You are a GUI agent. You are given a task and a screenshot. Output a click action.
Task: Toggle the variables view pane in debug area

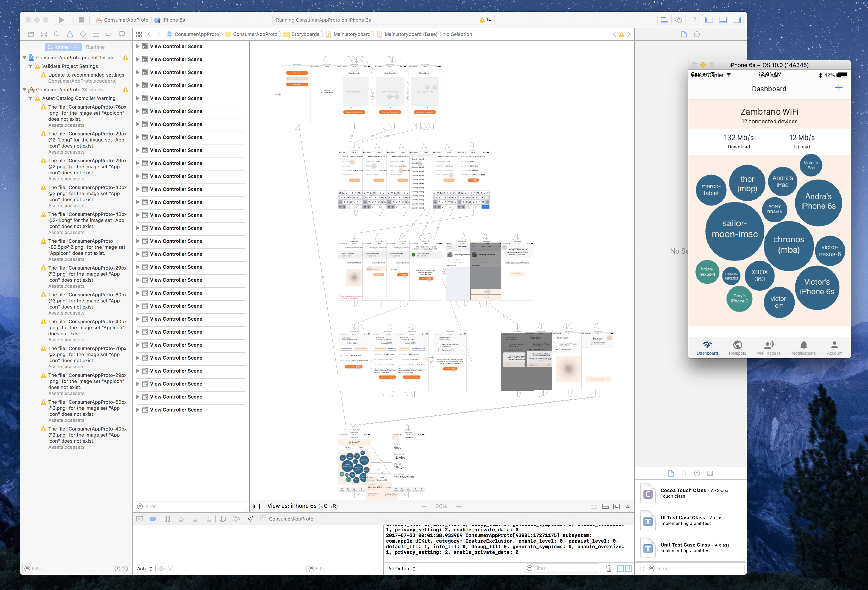click(620, 568)
